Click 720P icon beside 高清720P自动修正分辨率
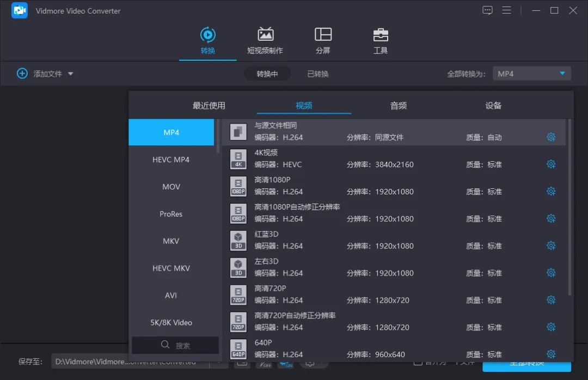The image size is (588, 380). (x=238, y=322)
